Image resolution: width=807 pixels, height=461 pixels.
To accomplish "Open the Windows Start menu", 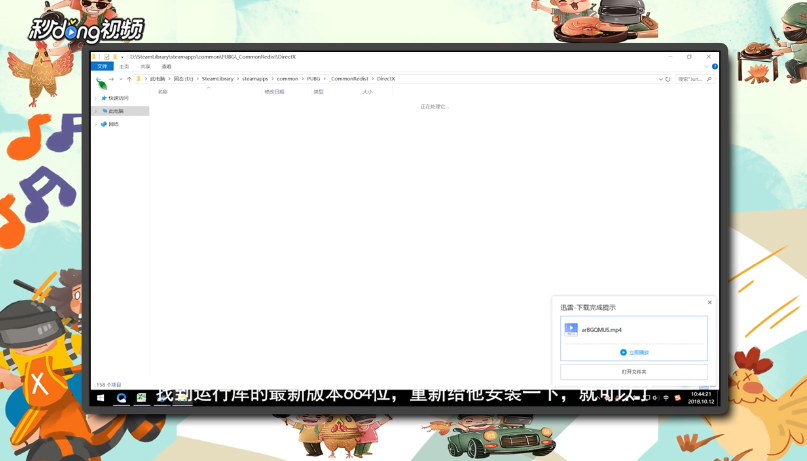I will pos(101,398).
